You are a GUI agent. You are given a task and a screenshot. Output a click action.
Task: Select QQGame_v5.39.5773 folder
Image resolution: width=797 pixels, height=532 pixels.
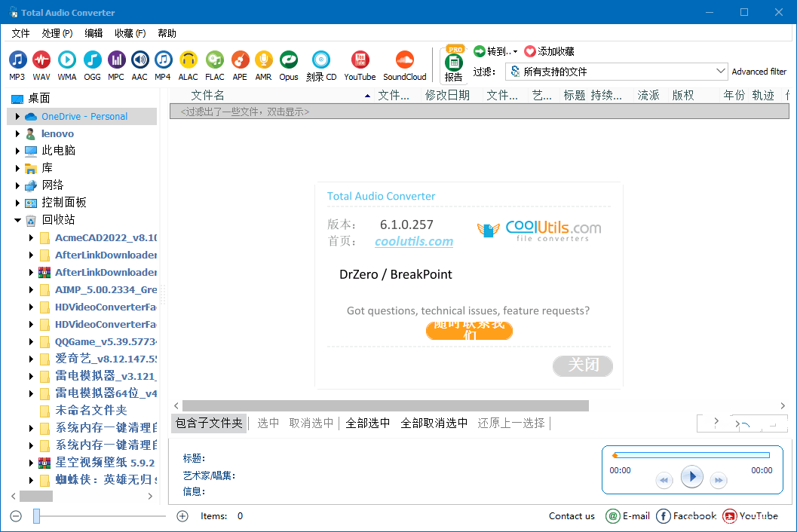(106, 341)
